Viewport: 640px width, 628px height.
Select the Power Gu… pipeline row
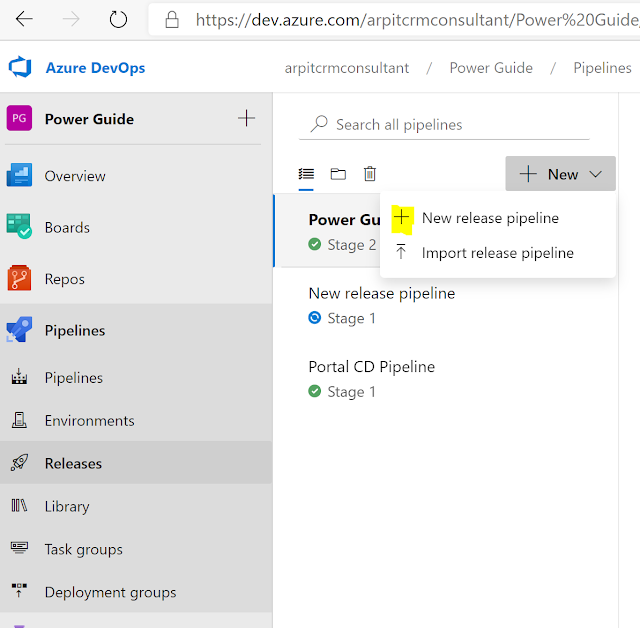327,230
